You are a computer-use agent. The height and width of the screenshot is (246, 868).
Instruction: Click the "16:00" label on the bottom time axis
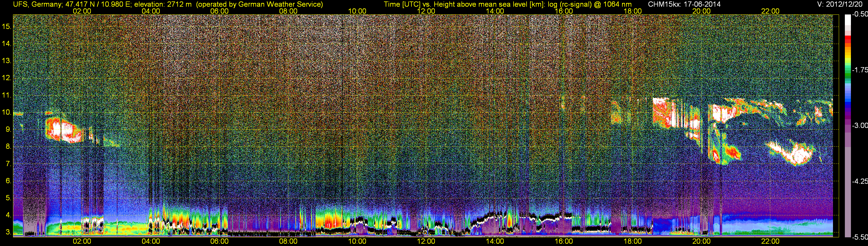coord(564,241)
